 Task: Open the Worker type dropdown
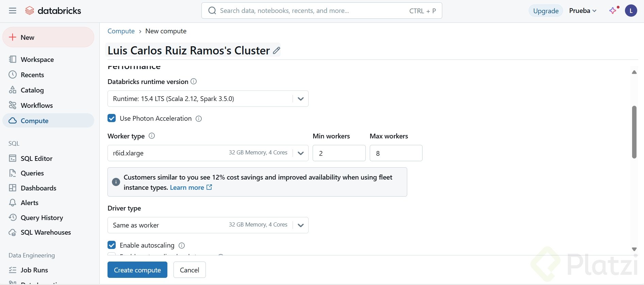coord(300,153)
